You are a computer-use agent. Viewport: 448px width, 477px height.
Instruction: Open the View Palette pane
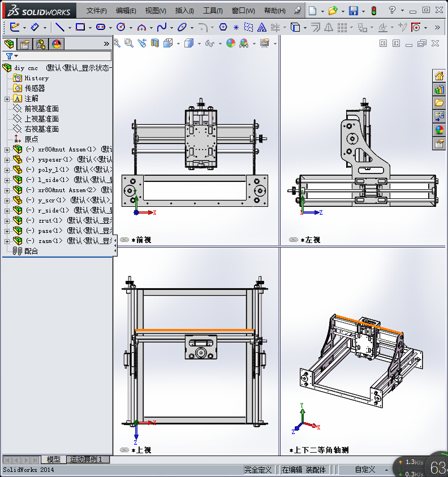439,116
